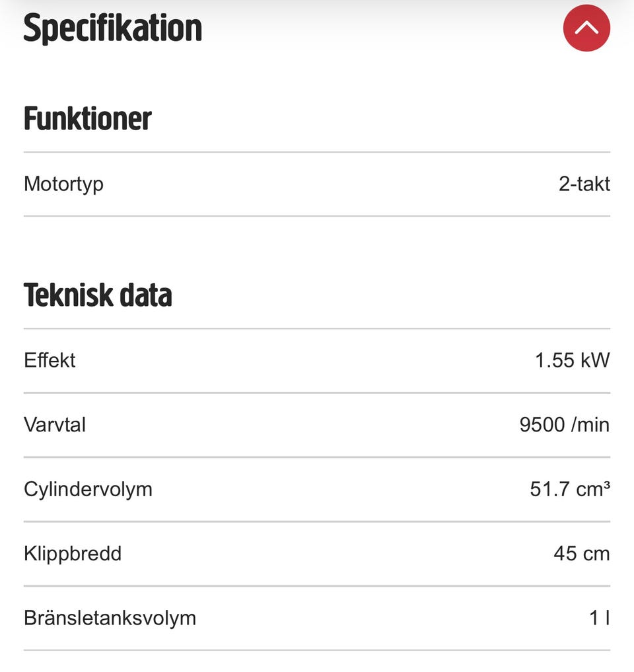This screenshot has width=634, height=672.
Task: Select the Effekt row label
Action: (x=50, y=360)
